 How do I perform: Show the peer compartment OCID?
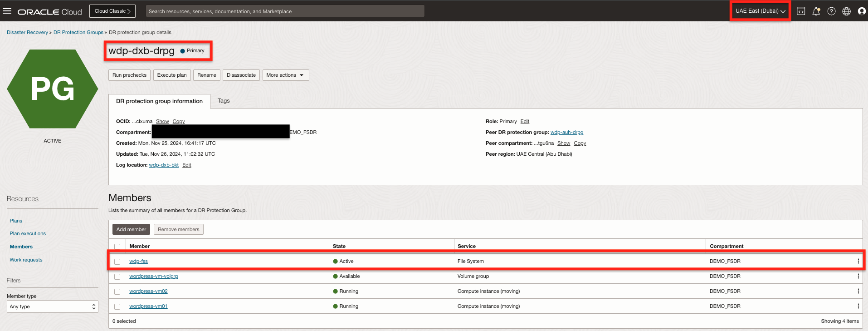click(x=564, y=143)
